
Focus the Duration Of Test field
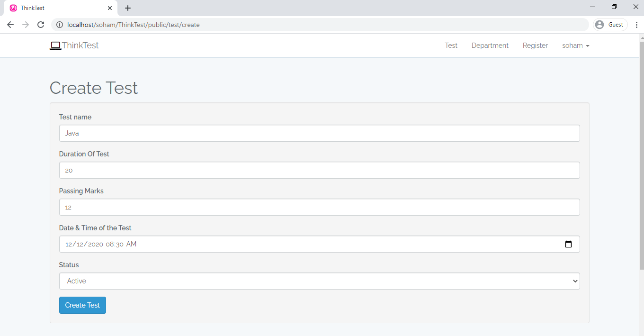[320, 170]
